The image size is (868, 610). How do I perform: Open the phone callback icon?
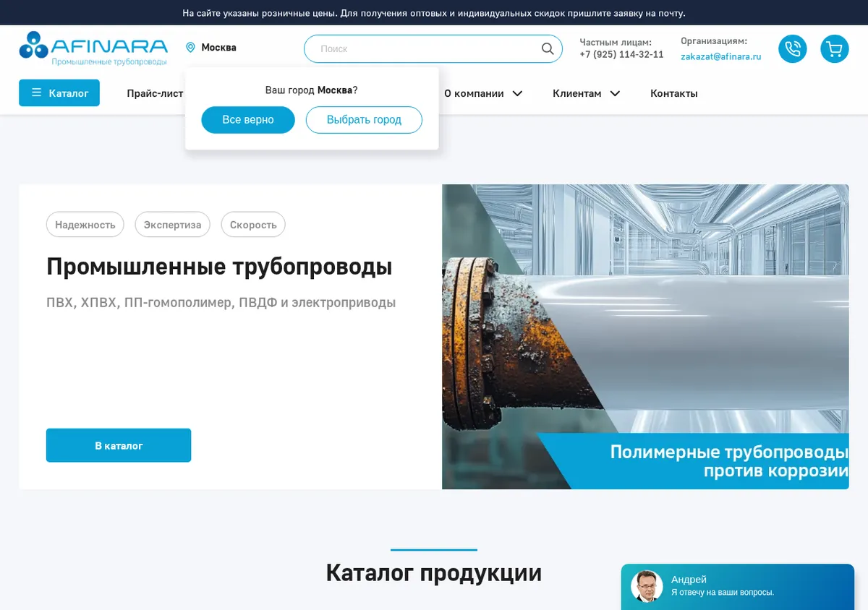792,48
